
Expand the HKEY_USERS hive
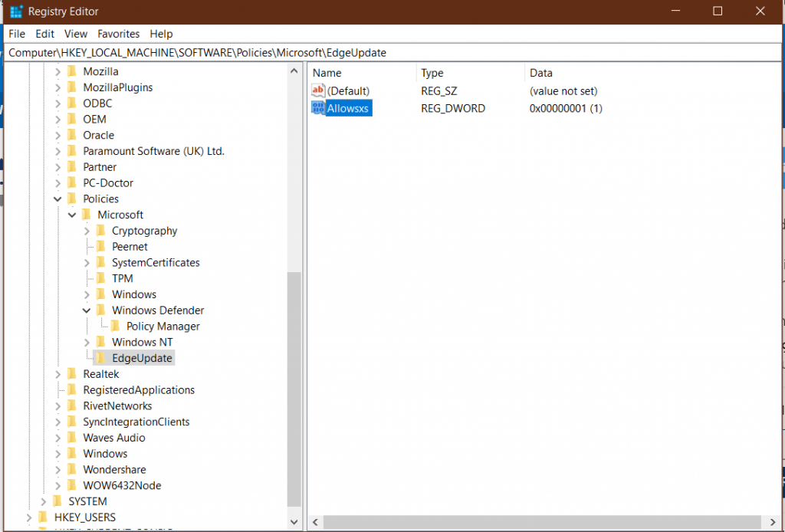tap(29, 517)
